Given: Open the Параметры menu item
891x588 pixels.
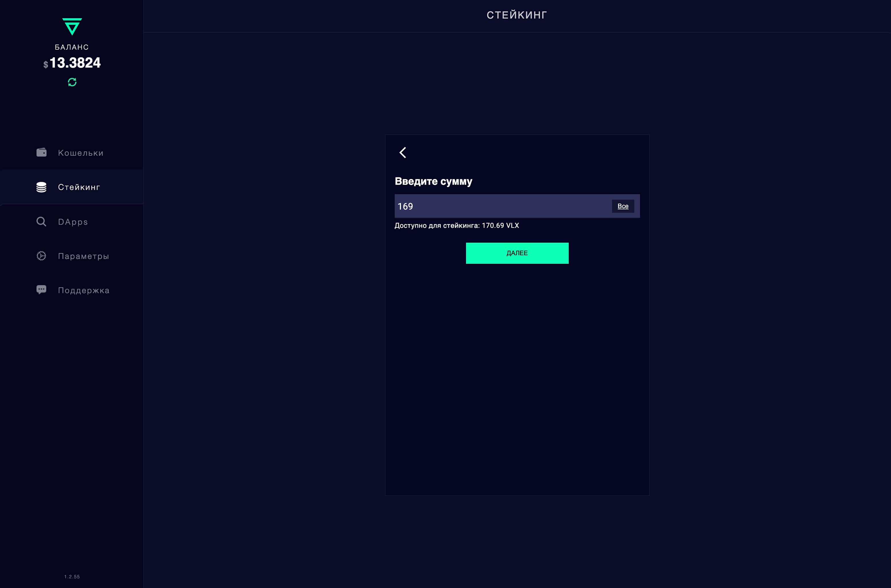Looking at the screenshot, I should [72, 256].
